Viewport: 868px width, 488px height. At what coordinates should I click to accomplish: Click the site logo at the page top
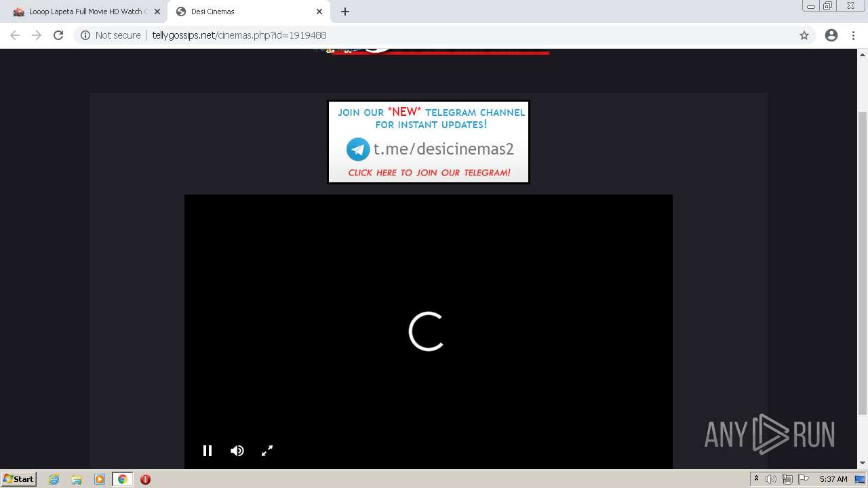431,52
